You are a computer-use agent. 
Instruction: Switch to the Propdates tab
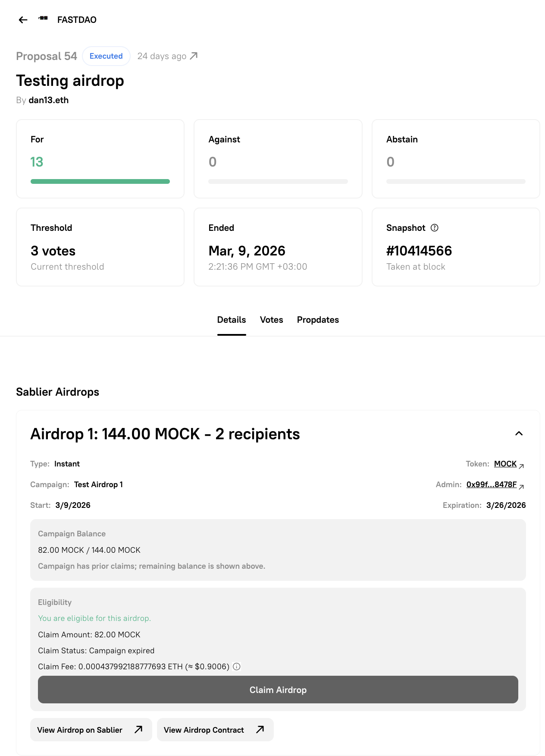pos(318,320)
